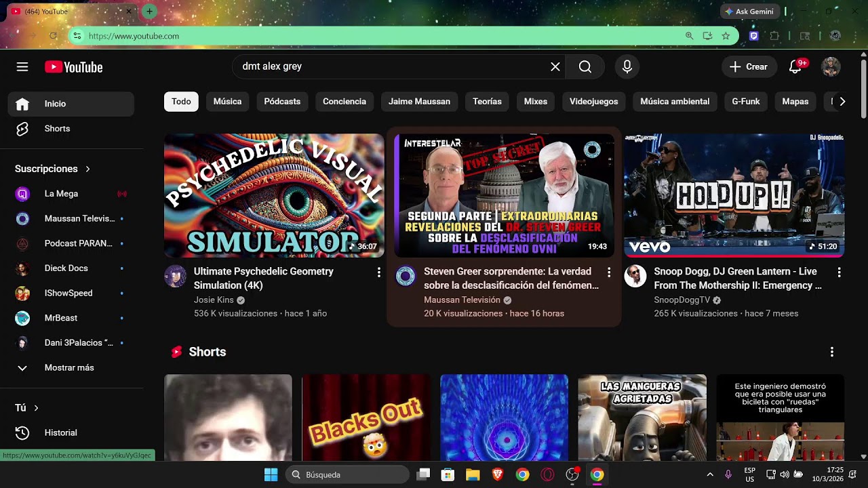Open options for Snoop Dogg video

point(839,272)
